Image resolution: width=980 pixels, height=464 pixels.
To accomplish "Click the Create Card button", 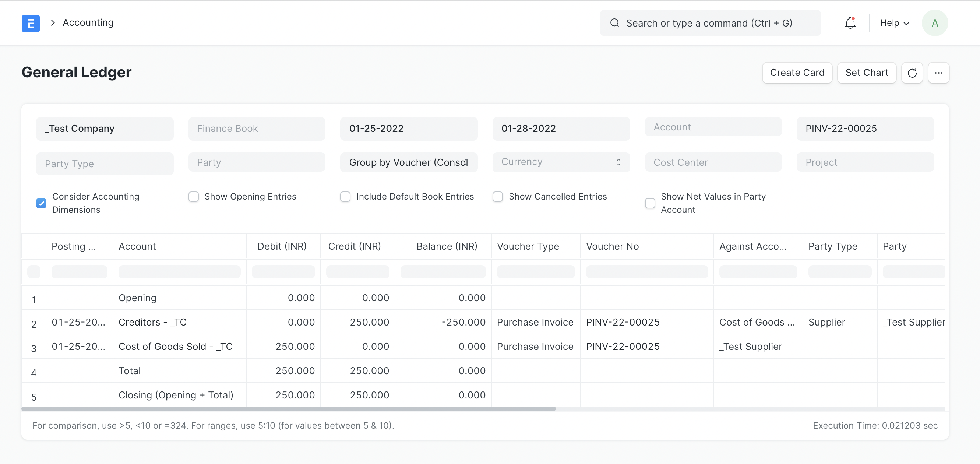I will click(x=797, y=72).
